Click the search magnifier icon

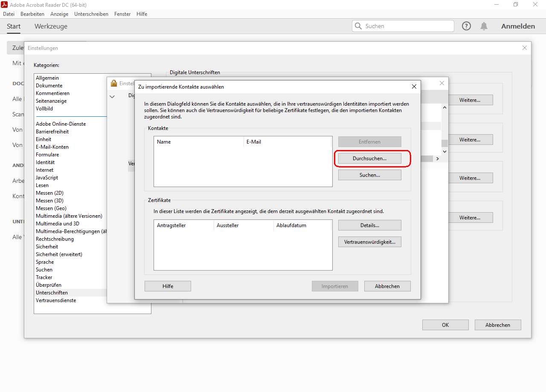(358, 26)
